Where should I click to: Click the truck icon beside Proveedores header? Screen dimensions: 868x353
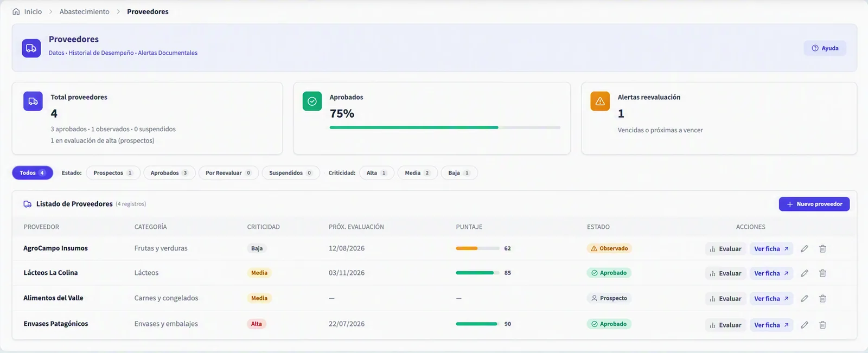coord(31,48)
